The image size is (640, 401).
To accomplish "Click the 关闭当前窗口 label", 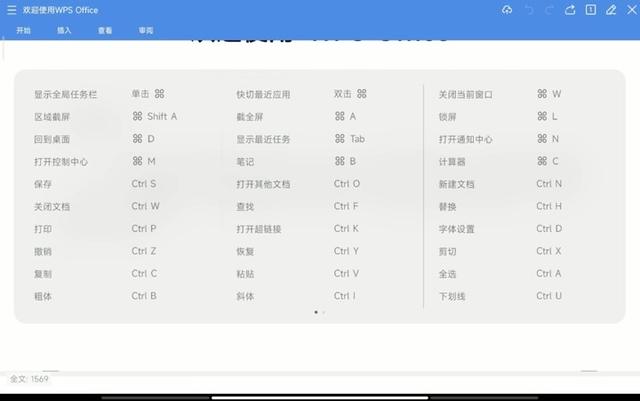I will pos(466,95).
